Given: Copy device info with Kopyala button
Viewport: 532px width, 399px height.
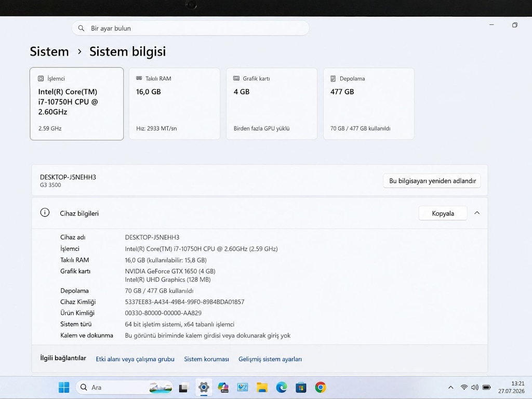Looking at the screenshot, I should [443, 214].
